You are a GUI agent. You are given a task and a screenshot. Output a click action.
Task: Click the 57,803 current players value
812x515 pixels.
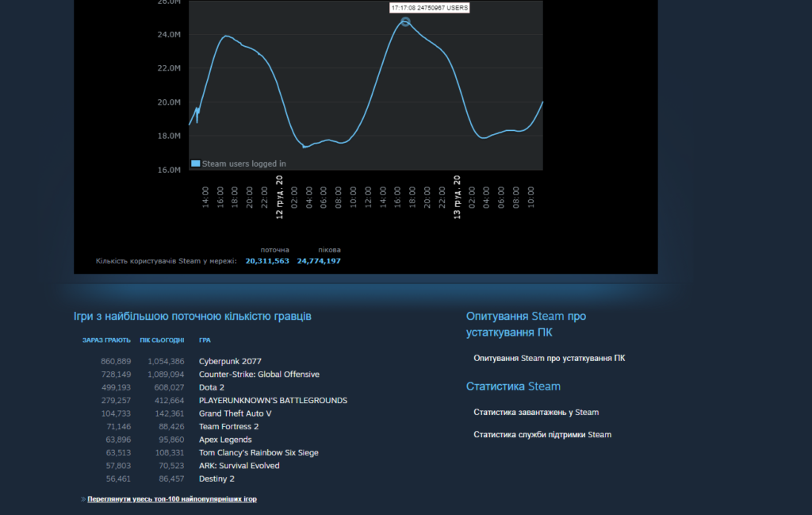(118, 466)
